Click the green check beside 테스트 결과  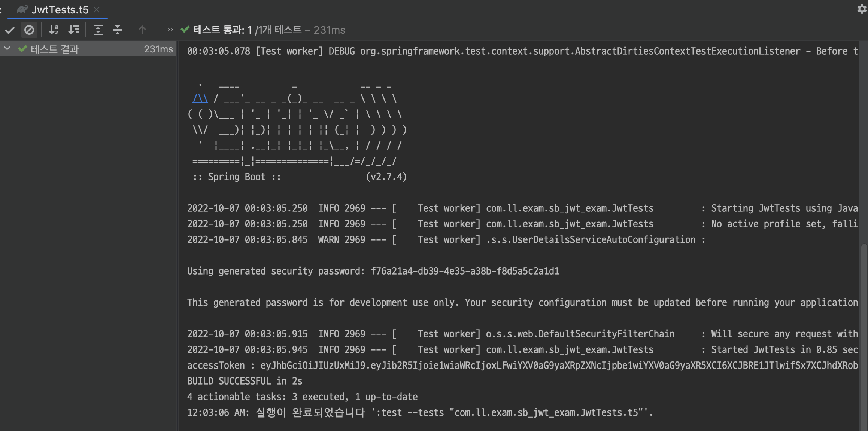point(22,49)
